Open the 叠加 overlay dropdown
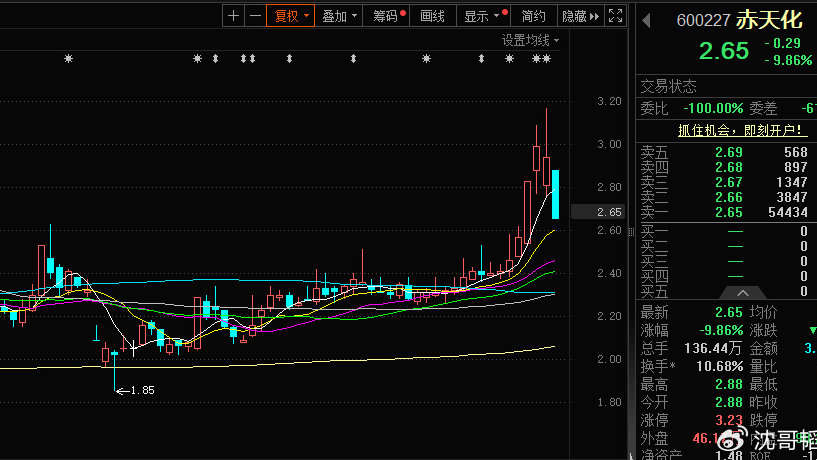 [339, 16]
